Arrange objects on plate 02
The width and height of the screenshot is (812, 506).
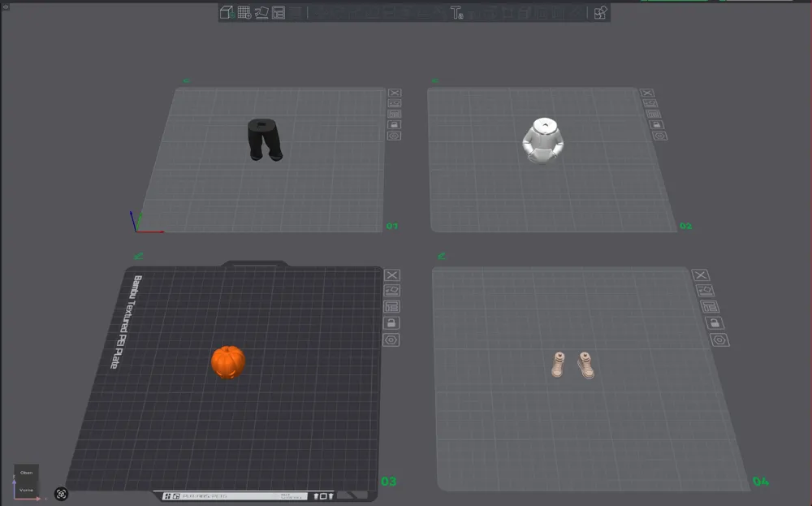coord(654,114)
